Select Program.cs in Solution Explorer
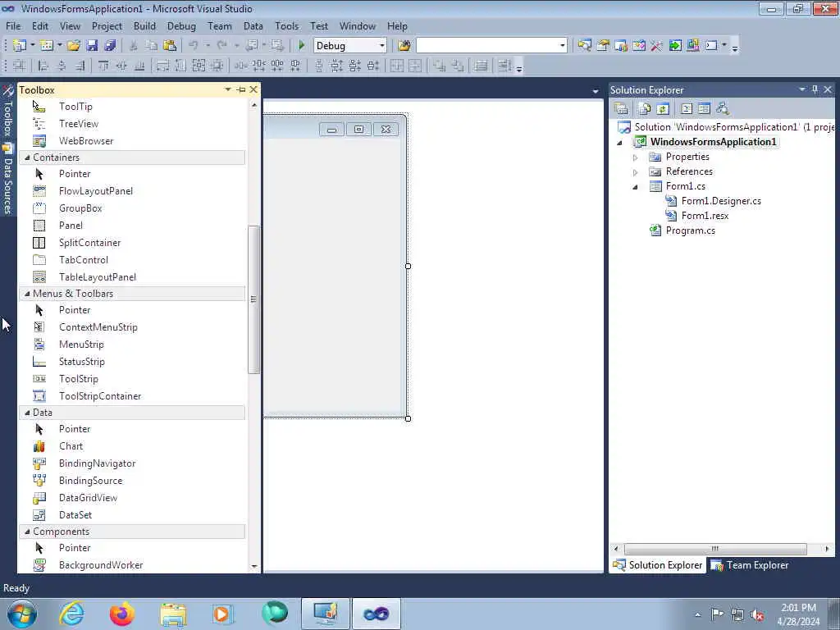840x630 pixels. [691, 231]
